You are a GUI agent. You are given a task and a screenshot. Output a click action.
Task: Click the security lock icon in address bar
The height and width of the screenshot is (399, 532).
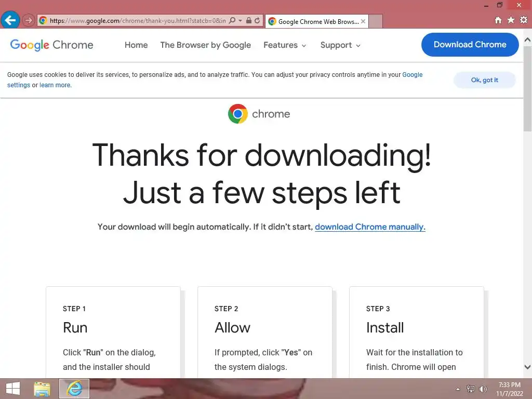tap(249, 21)
